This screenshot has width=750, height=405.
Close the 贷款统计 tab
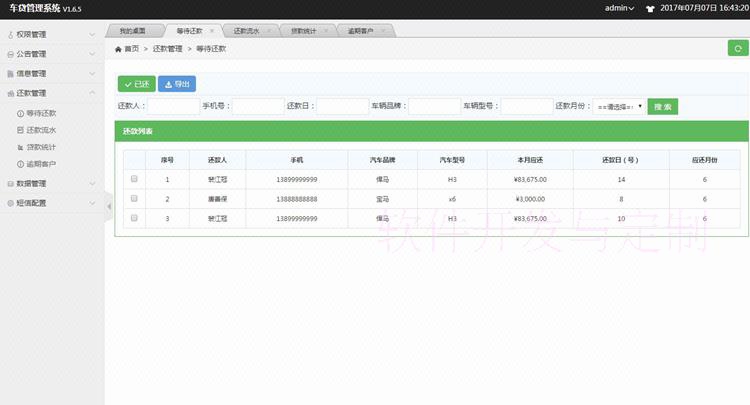click(326, 31)
